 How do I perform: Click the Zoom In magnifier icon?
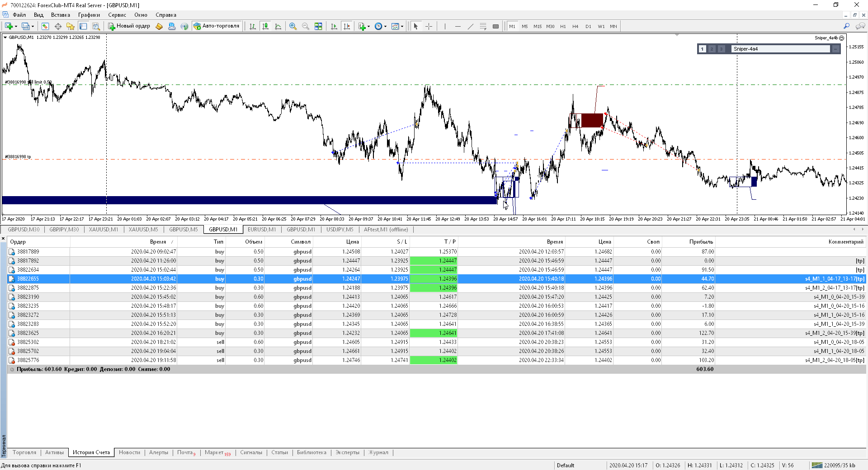[x=293, y=26]
